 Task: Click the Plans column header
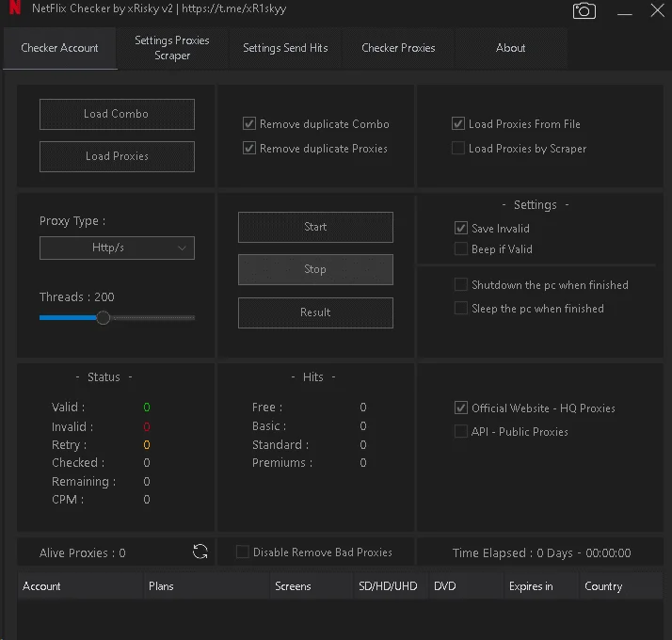206,586
